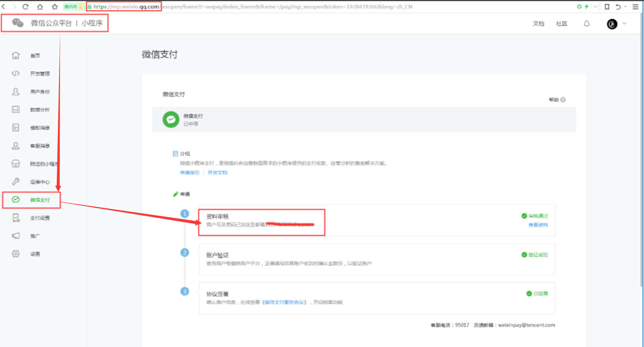Open 开发管理 via the code brackets icon
The image size is (644, 347).
(x=16, y=73)
